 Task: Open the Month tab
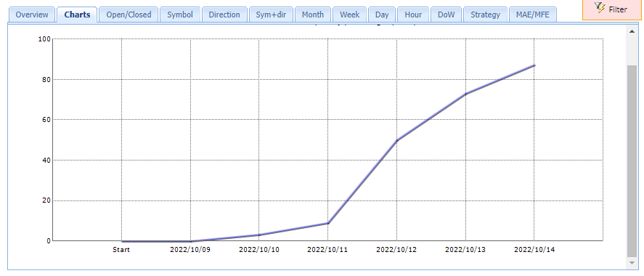(312, 15)
